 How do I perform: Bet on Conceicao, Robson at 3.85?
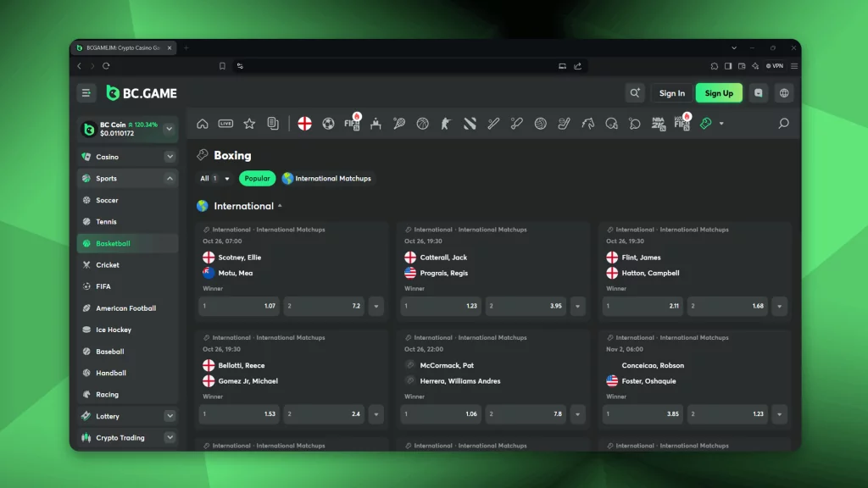643,413
